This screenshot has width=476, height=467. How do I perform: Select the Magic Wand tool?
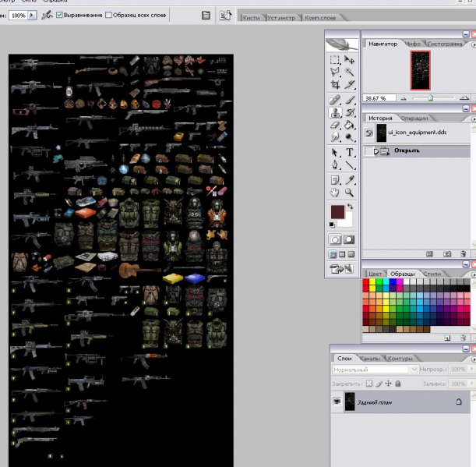(349, 72)
